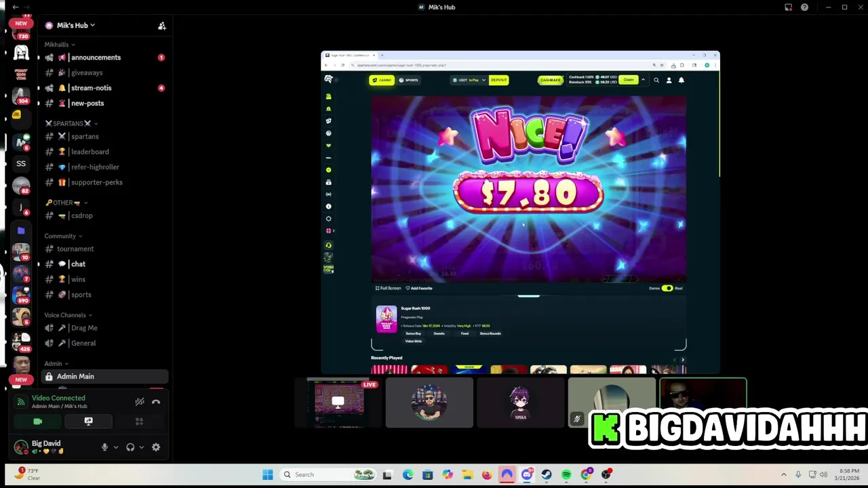This screenshot has width=868, height=488.
Task: Deafen with the headphones icon
Action: pos(130,447)
